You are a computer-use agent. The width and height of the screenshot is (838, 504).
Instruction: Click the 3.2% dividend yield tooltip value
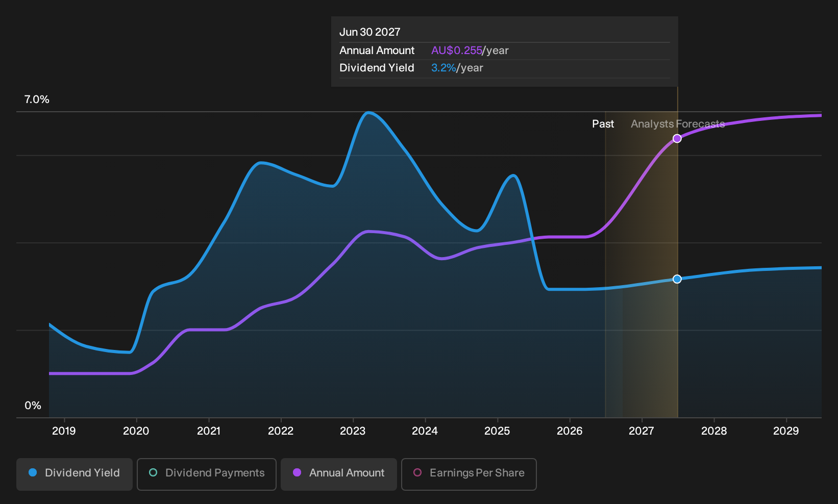(x=443, y=68)
